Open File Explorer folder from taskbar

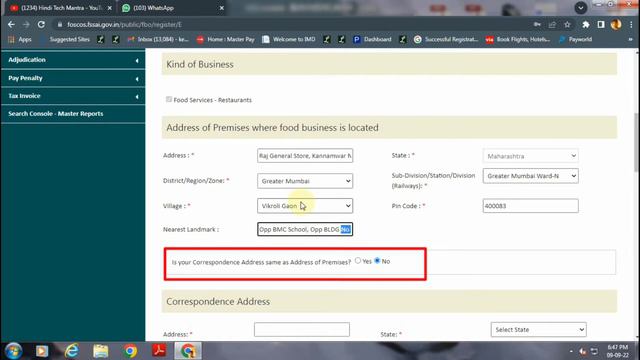100,351
